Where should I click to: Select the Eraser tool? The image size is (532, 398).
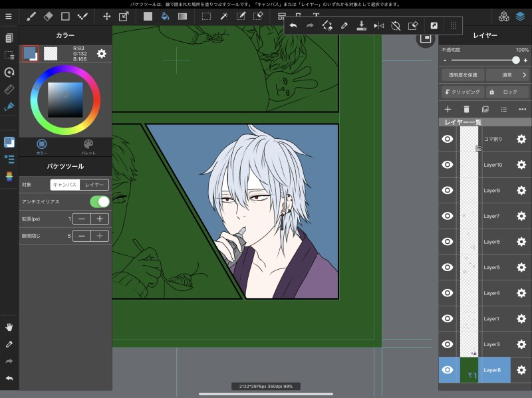48,16
